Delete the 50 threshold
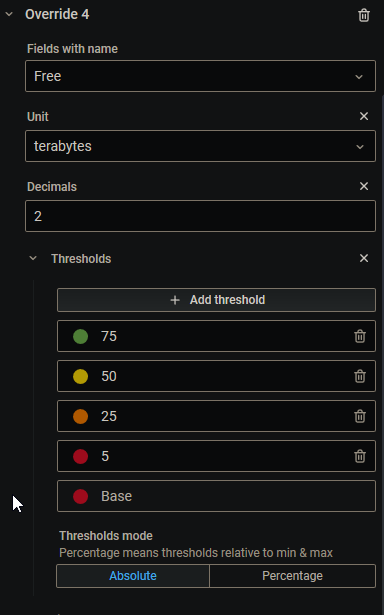 360,376
